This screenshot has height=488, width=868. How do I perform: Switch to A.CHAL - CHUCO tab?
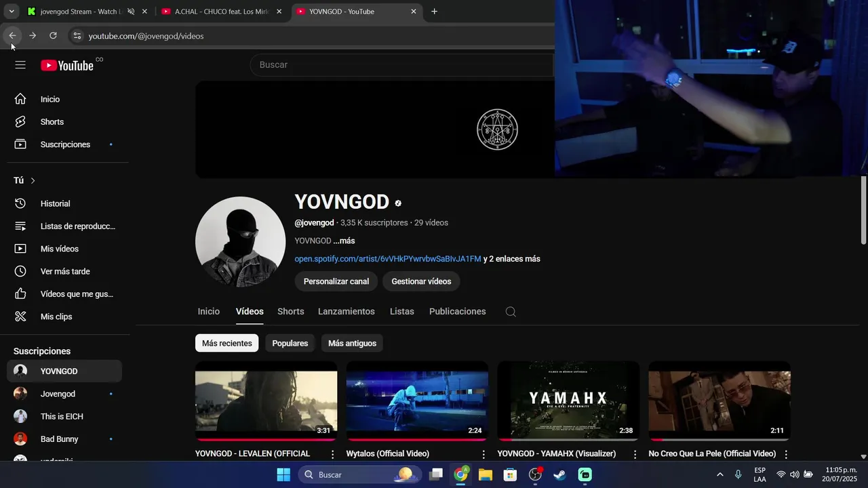222,12
